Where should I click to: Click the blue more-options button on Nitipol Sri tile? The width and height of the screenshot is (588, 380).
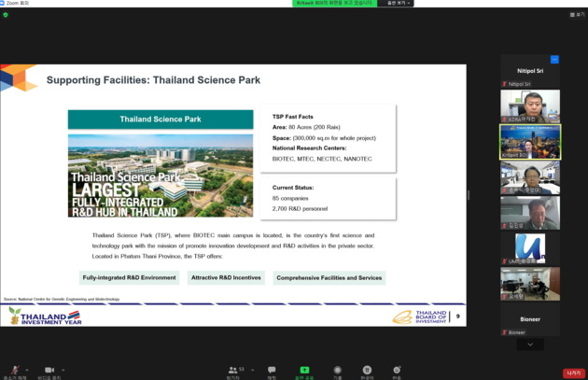[x=554, y=59]
